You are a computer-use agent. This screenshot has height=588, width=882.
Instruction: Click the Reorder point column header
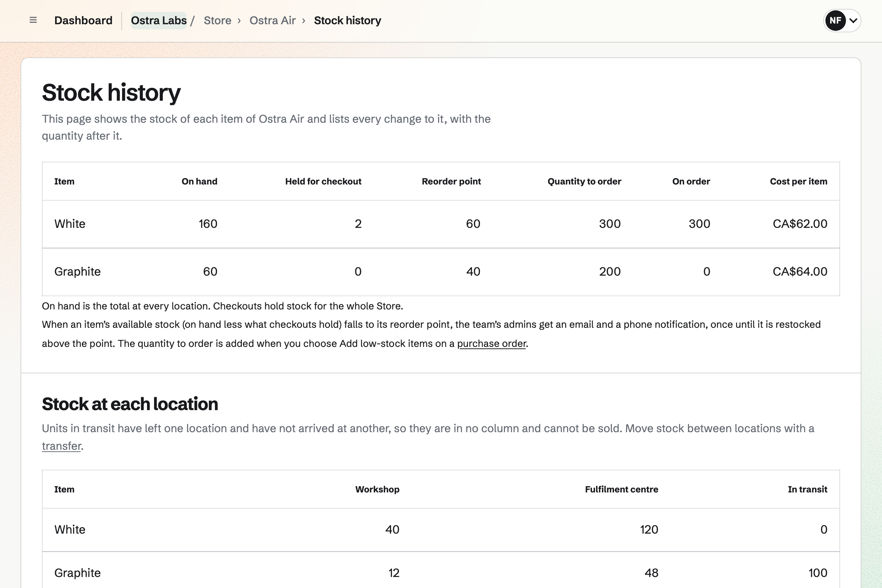click(451, 182)
